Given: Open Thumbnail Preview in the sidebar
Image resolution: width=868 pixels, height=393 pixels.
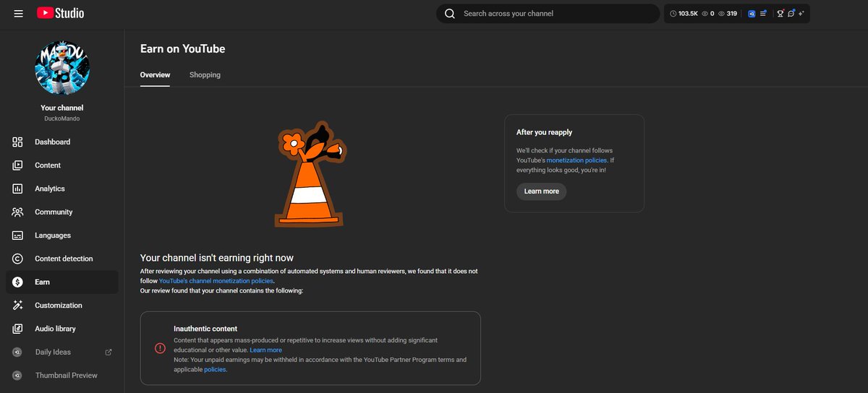Looking at the screenshot, I should tap(62, 376).
